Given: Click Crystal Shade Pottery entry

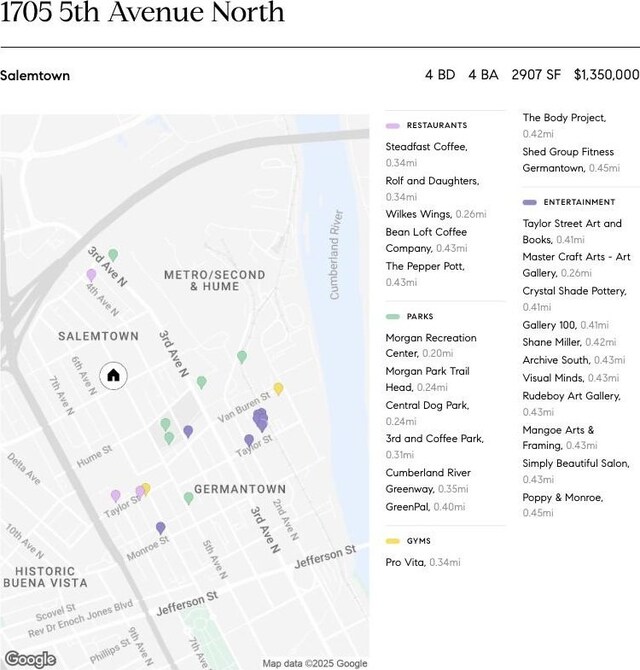Looking at the screenshot, I should pyautogui.click(x=575, y=299).
